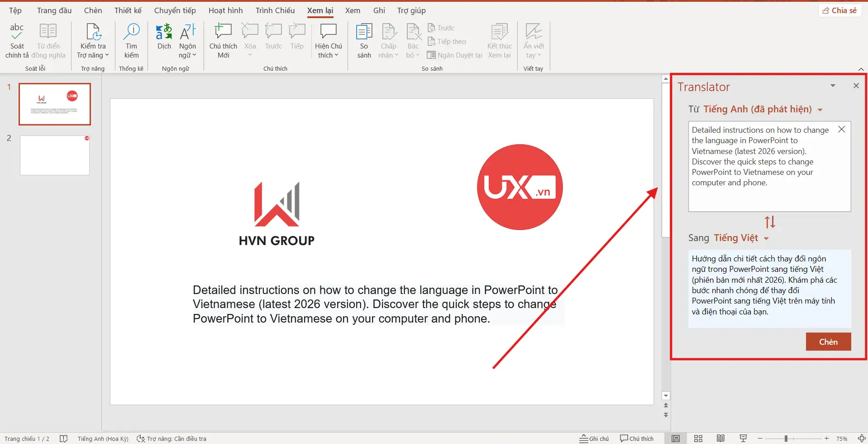
Task: Switch to Normal view in status bar
Action: (x=676, y=438)
